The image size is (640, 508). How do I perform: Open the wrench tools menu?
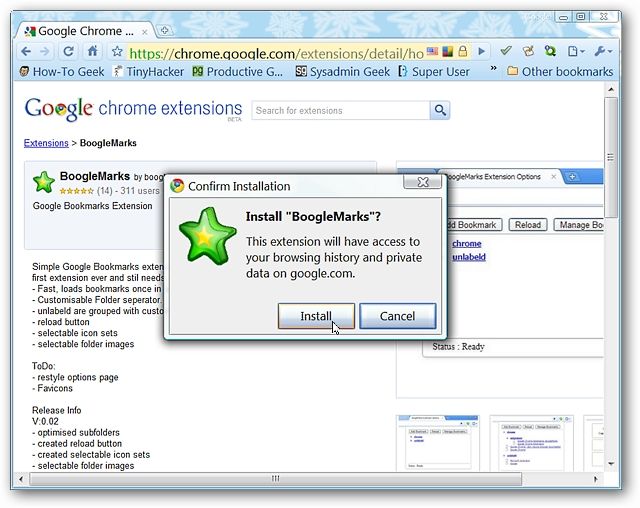603,51
